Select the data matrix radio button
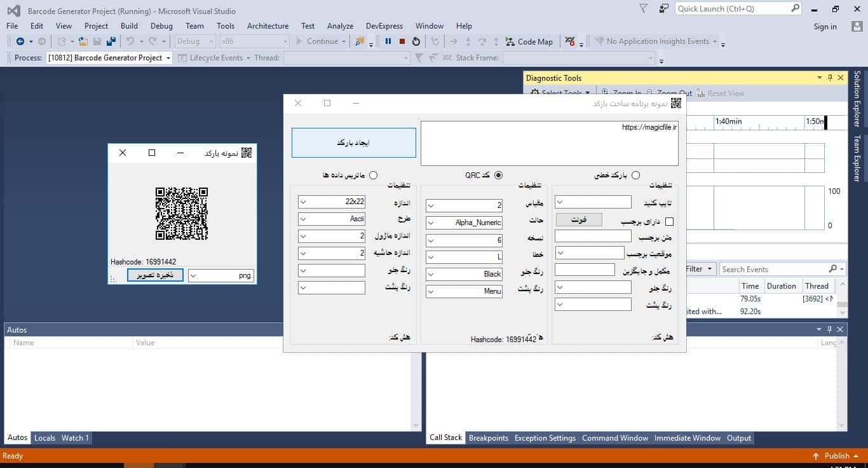This screenshot has height=468, width=868. coord(373,175)
